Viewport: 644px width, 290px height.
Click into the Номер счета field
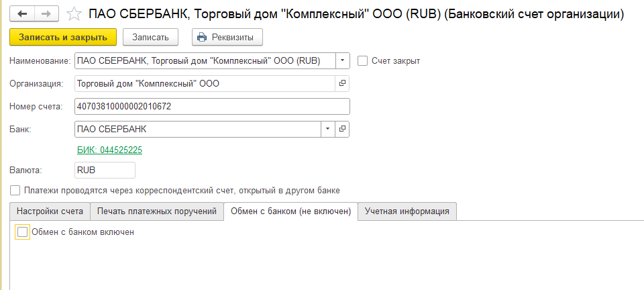[213, 106]
